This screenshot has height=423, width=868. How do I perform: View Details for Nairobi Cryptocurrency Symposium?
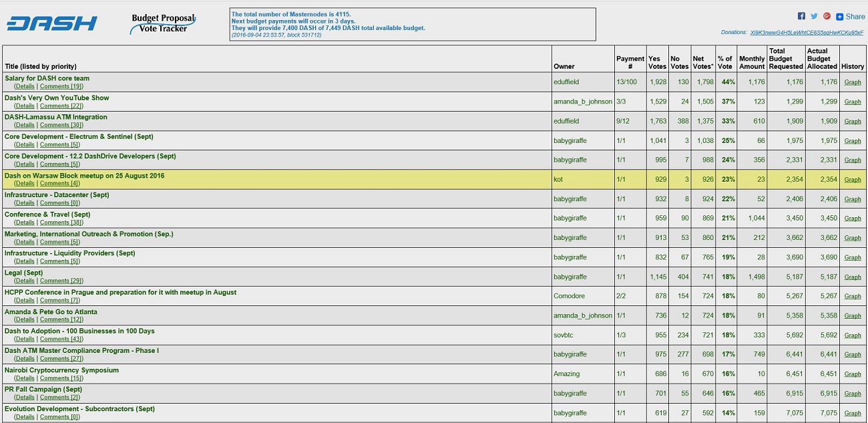pyautogui.click(x=25, y=378)
